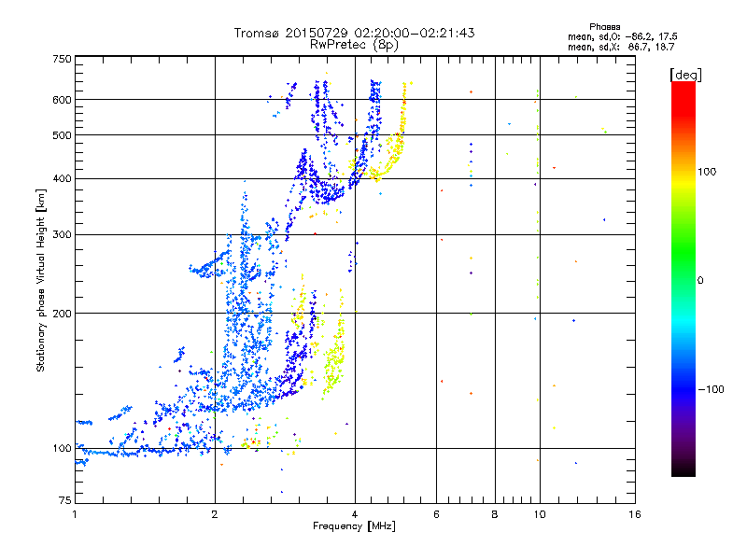Click the 'Stationary phase Virtual Height [km]' axis title
The height and width of the screenshot is (560, 747).
click(x=41, y=280)
